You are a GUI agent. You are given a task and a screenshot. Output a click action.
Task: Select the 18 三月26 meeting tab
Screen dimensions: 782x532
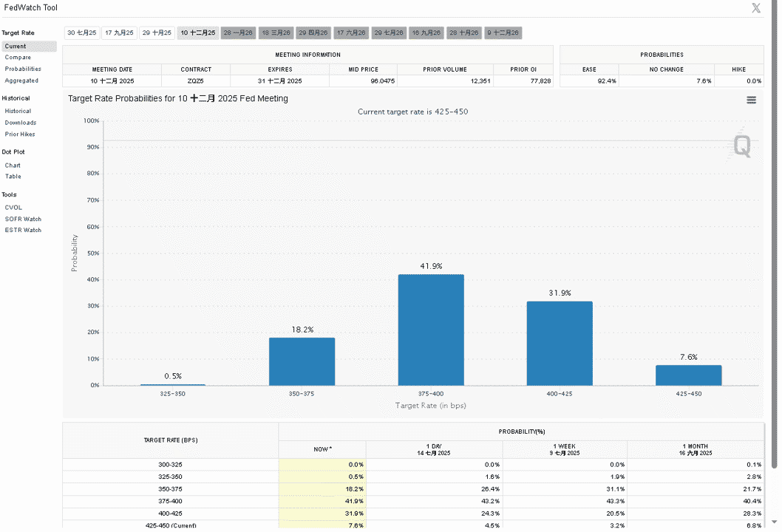[276, 33]
